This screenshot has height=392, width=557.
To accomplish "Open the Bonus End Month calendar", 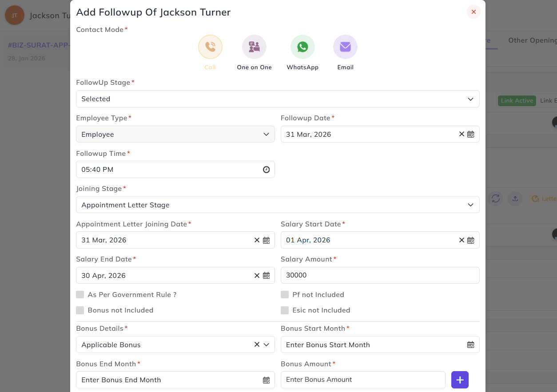I will coord(267,380).
